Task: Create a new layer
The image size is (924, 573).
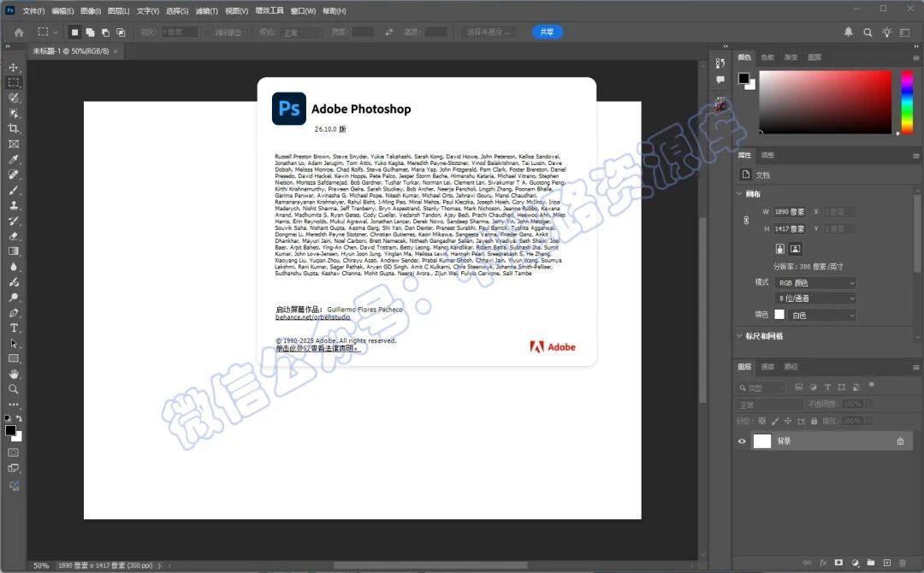Action: (887, 563)
